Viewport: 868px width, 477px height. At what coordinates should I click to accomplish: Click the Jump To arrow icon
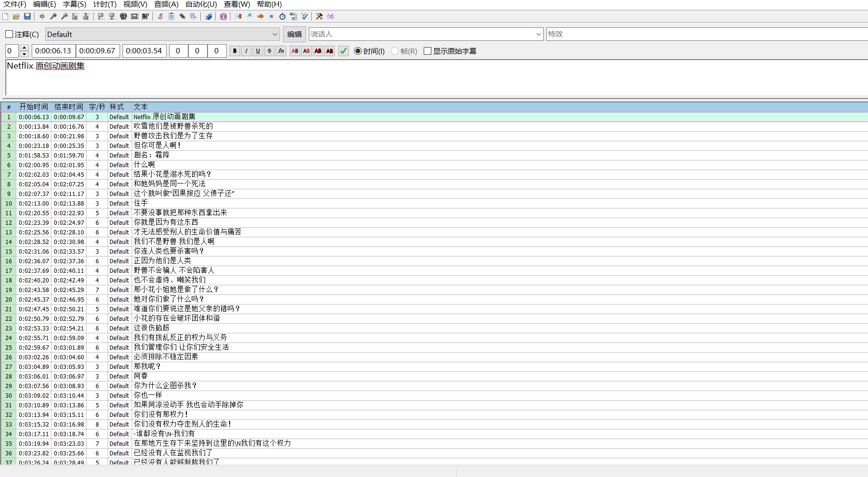(42, 16)
